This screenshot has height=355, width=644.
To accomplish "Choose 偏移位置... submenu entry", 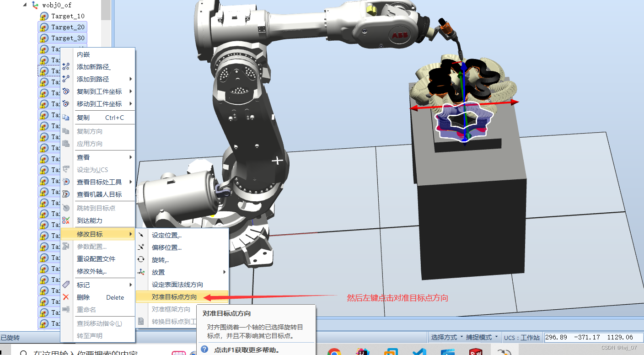I will coord(182,247).
